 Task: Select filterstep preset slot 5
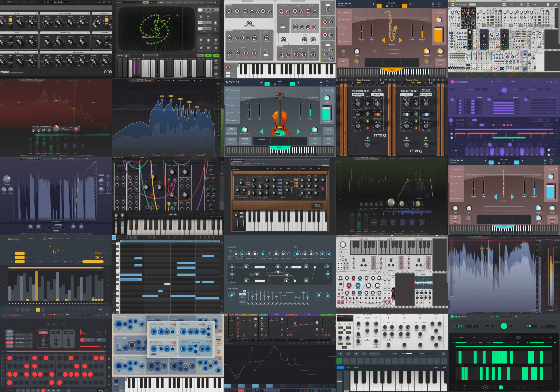(x=38, y=310)
